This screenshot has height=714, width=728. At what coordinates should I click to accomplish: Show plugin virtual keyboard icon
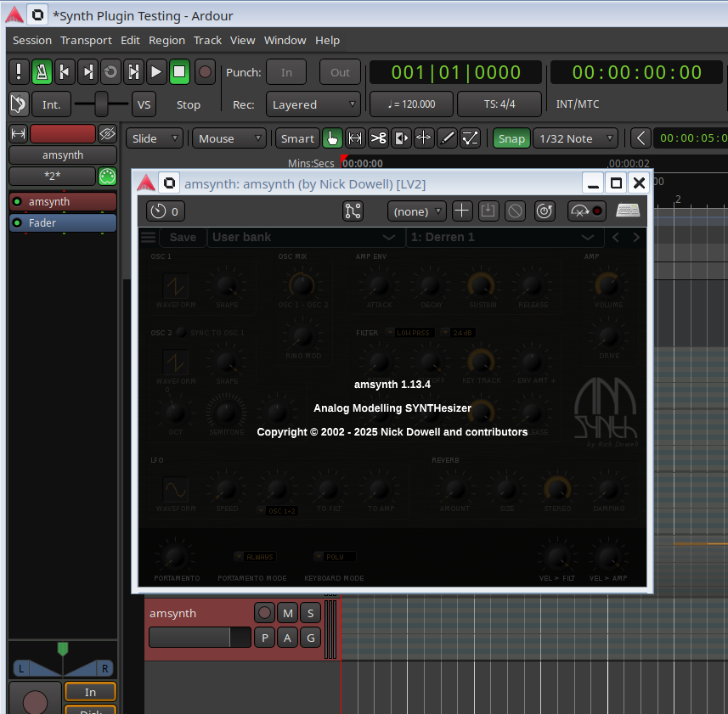(628, 211)
